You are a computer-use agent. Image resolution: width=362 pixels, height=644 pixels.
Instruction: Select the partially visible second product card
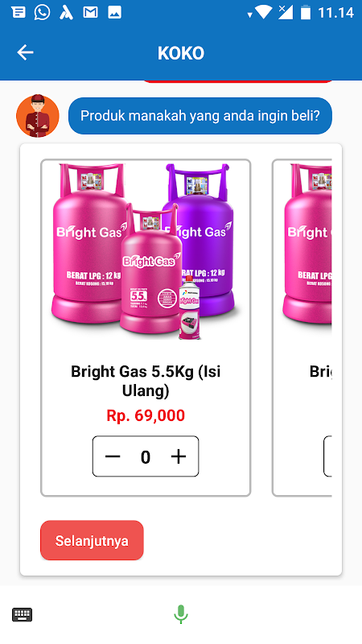click(x=302, y=328)
